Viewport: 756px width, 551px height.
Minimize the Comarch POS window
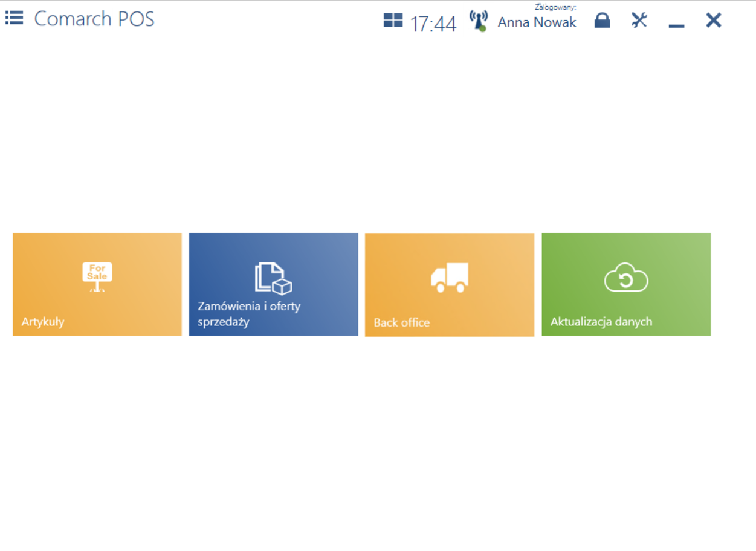676,25
